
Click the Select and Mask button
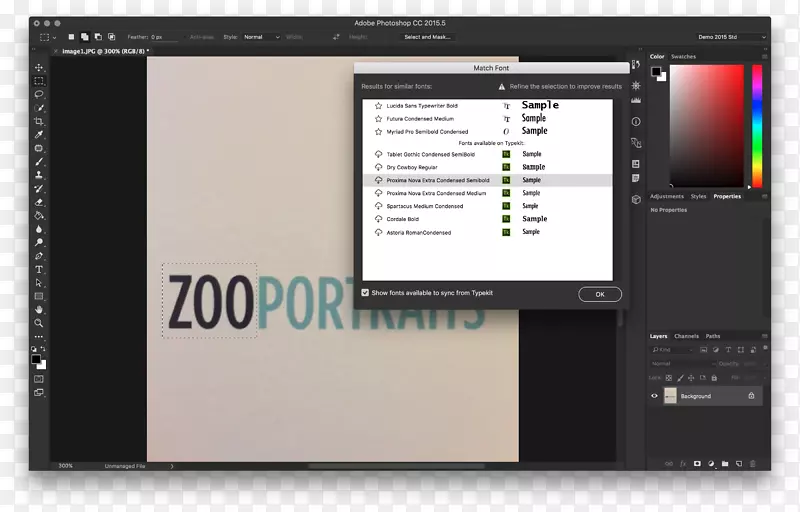pos(428,37)
